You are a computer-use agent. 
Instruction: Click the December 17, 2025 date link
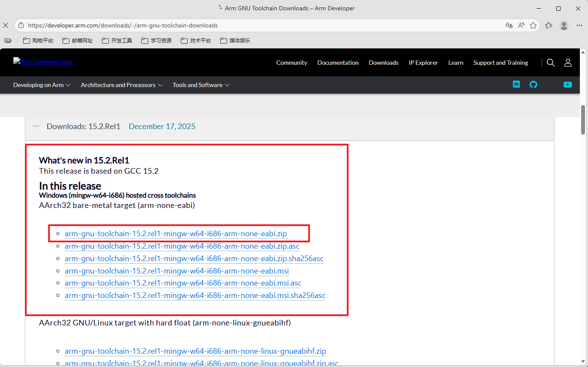pos(162,126)
